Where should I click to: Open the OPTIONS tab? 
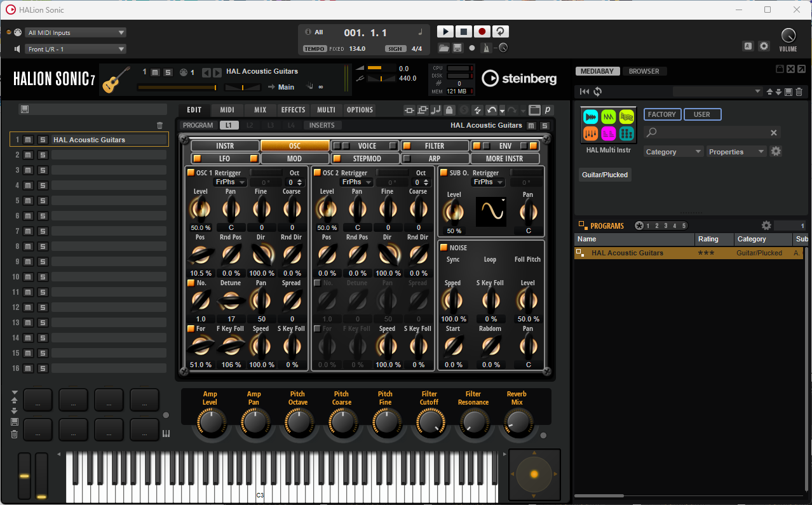coord(360,110)
